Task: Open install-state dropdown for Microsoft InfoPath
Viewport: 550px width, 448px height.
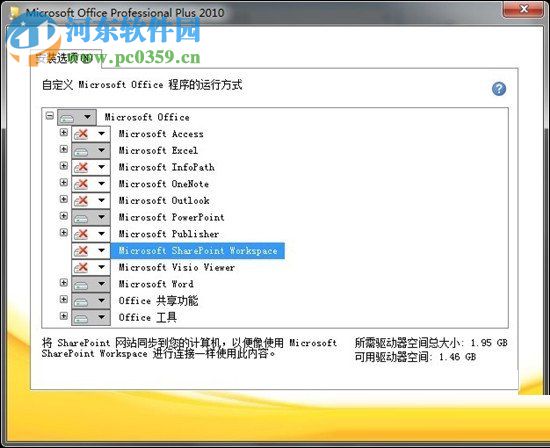Action: point(91,167)
